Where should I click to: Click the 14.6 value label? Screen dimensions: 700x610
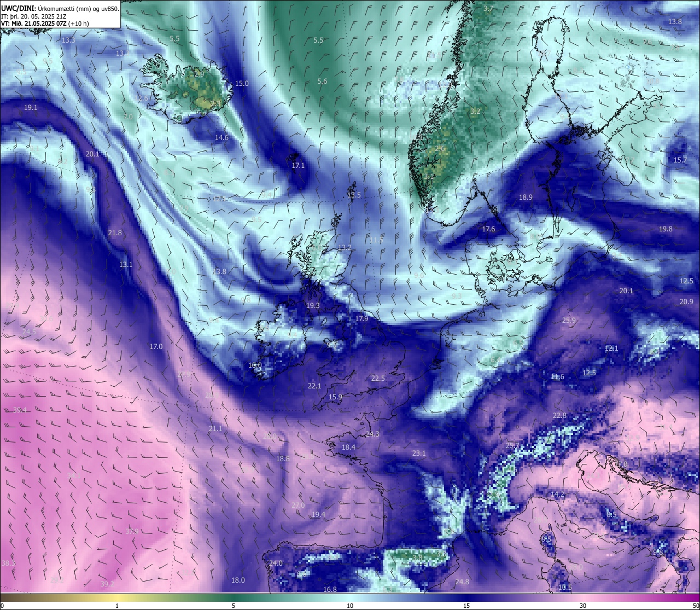(221, 138)
